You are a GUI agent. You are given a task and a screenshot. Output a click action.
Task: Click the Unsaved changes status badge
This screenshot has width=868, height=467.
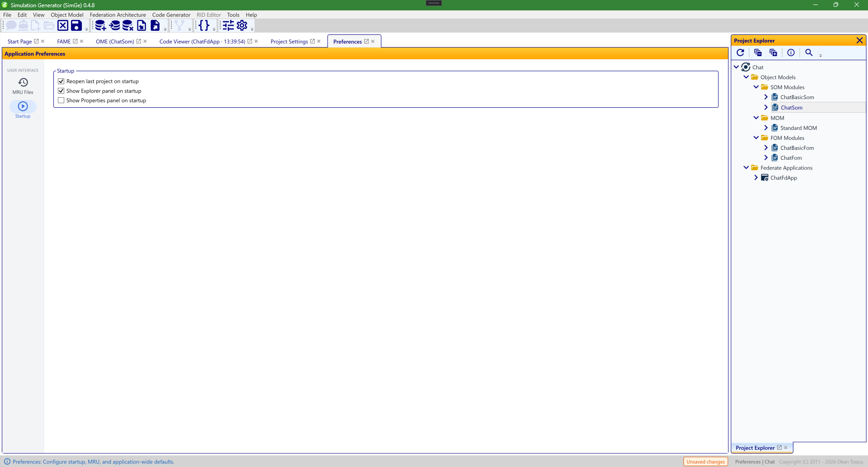[x=705, y=462]
